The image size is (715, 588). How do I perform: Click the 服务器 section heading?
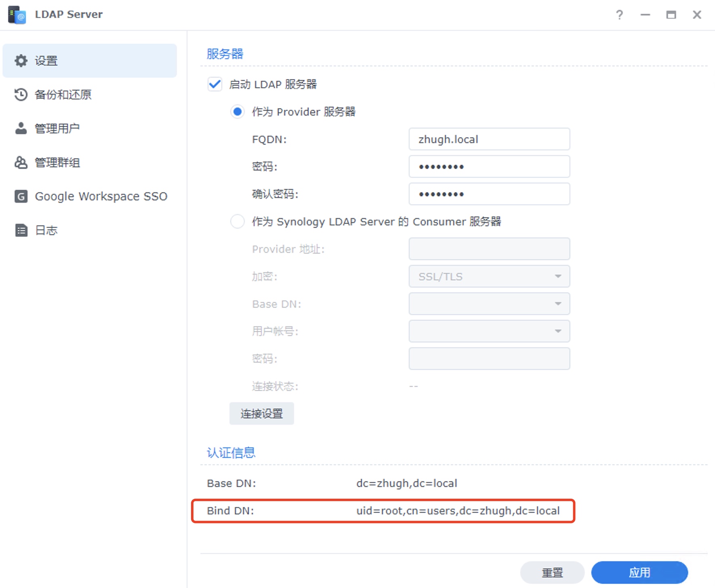click(225, 54)
